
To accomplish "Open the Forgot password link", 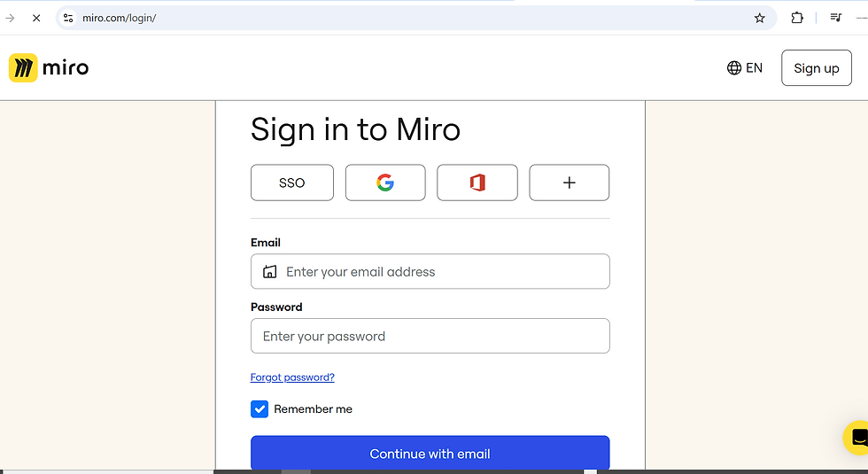I will coord(292,377).
